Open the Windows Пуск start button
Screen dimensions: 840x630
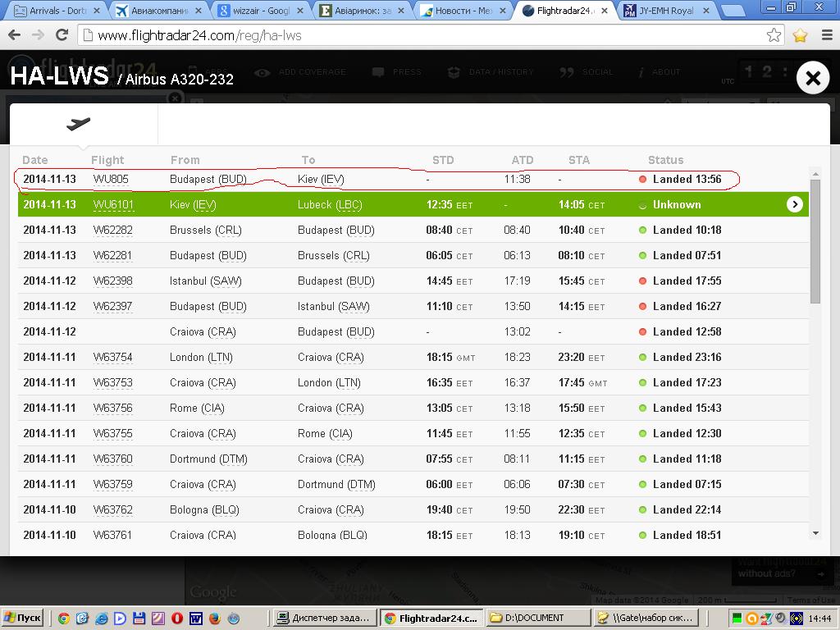click(22, 618)
